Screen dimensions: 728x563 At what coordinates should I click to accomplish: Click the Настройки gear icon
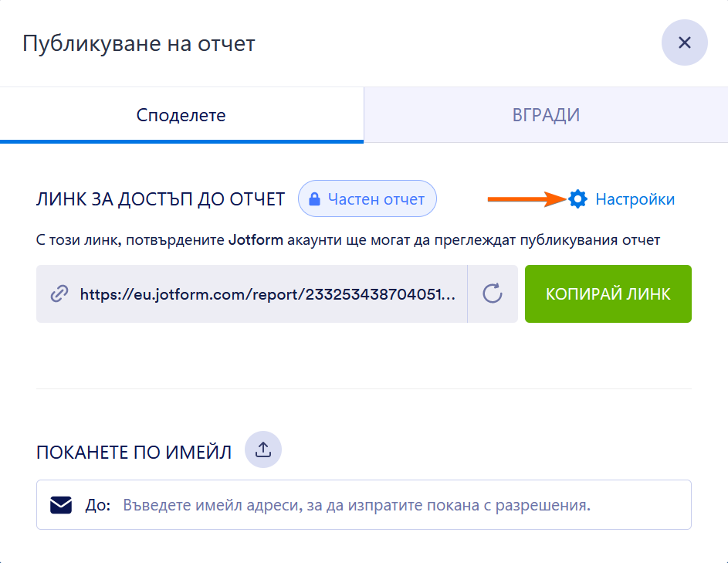pyautogui.click(x=577, y=199)
